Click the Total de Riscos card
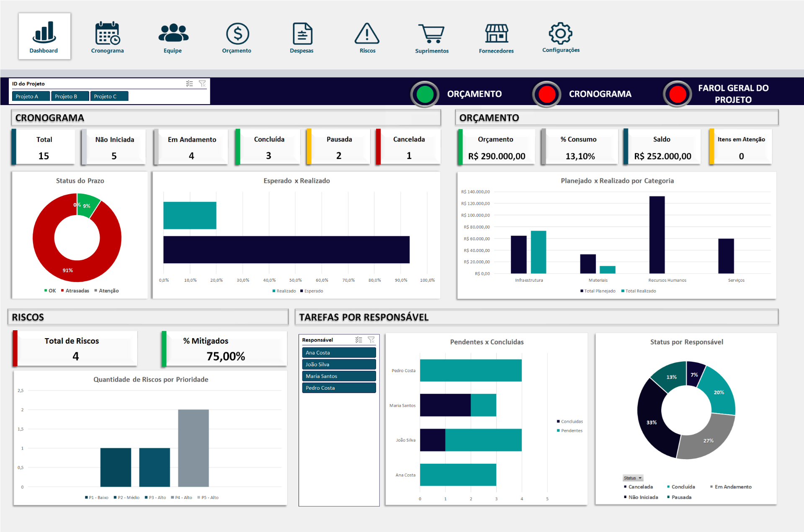Image resolution: width=804 pixels, height=532 pixels. click(75, 349)
